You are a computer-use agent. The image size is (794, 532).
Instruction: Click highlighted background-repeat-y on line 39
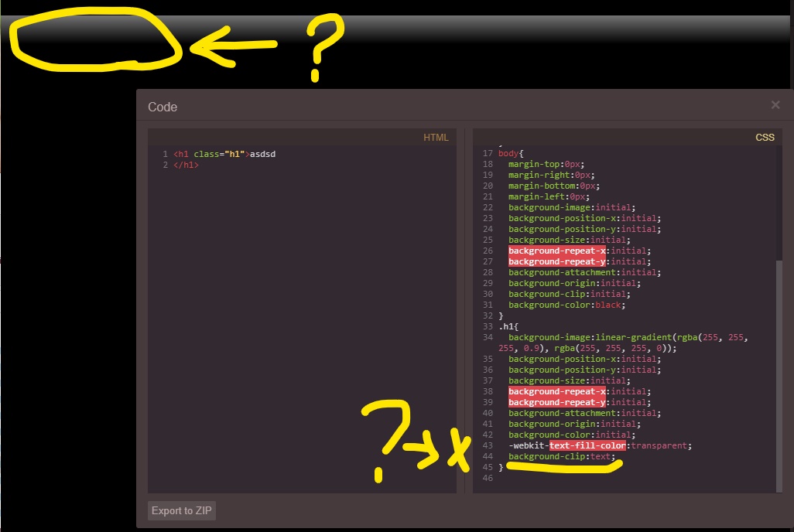557,402
